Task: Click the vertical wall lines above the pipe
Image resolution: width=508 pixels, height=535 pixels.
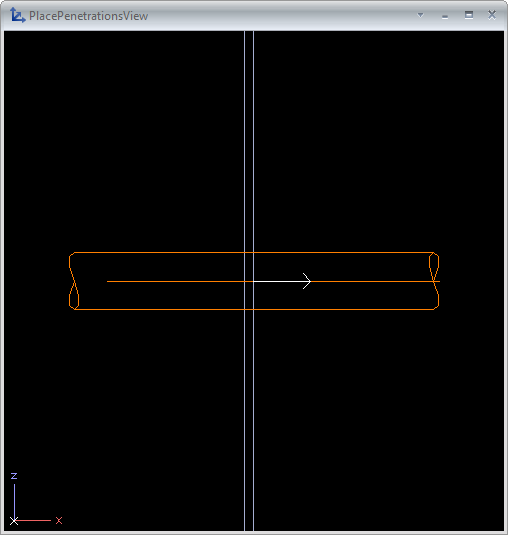Action: pyautogui.click(x=249, y=141)
